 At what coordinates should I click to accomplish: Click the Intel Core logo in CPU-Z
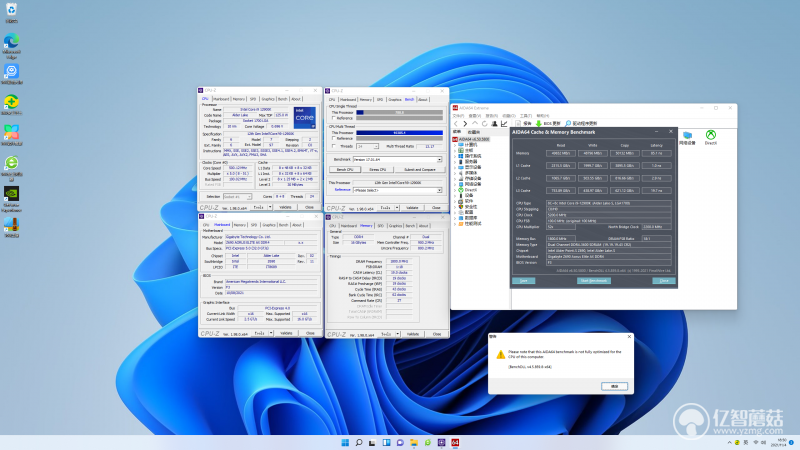[x=305, y=117]
